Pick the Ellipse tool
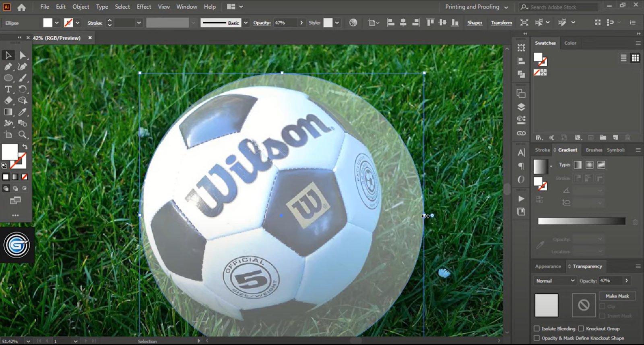This screenshot has width=644, height=345. (x=8, y=78)
